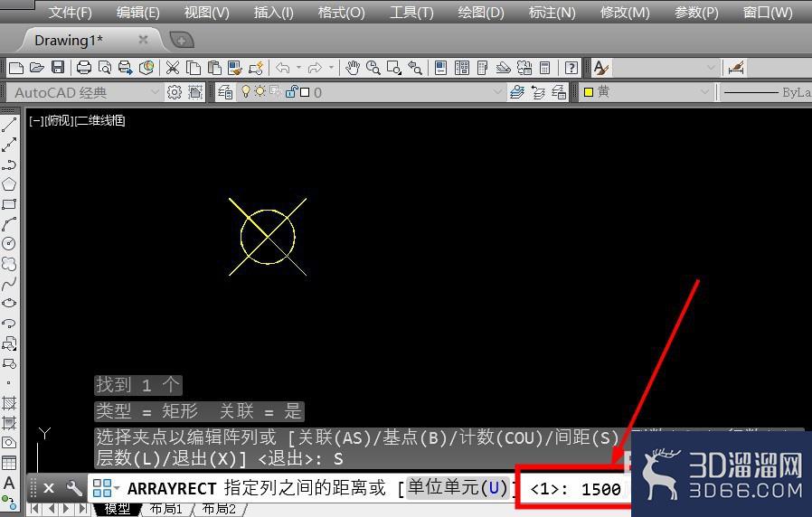Open recent commands dropdown in command line

[x=117, y=487]
